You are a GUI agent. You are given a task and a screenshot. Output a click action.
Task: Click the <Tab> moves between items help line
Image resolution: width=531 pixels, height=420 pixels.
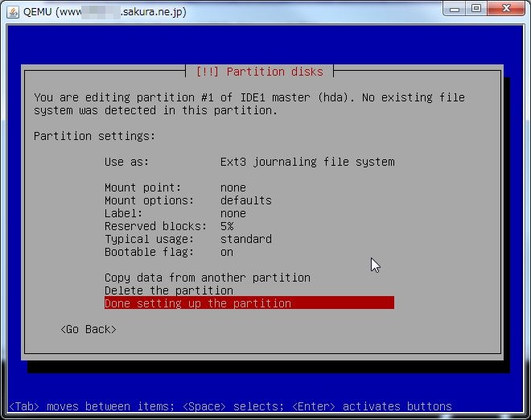point(230,406)
